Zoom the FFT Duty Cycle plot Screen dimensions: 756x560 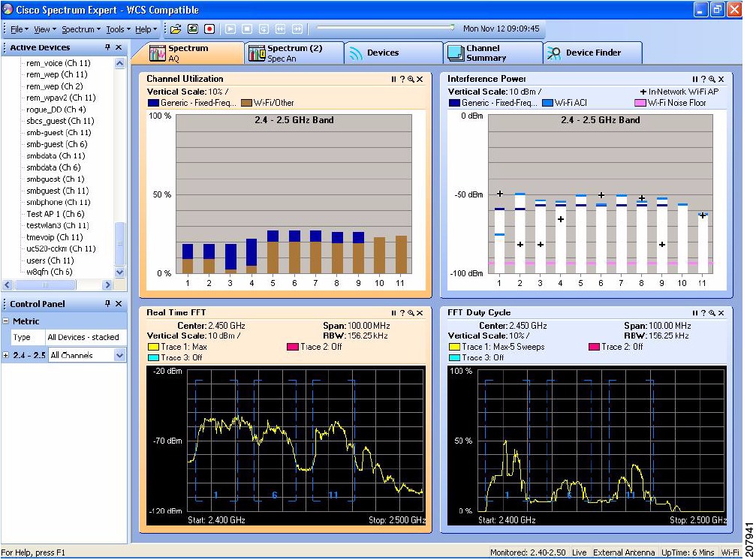pos(712,313)
